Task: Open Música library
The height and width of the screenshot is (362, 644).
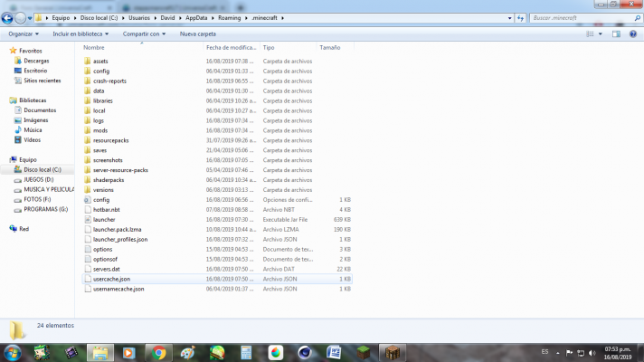Action: click(33, 129)
